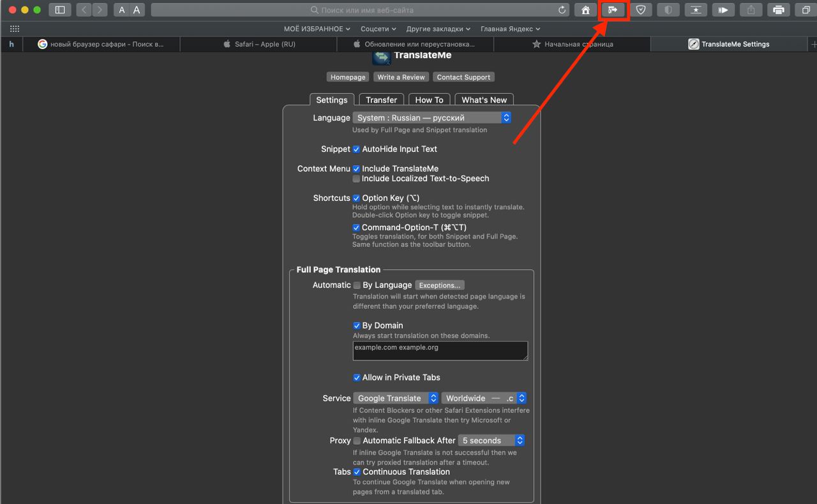Expand the Другие закладки bookmarks folder
Screen dimensions: 817x504
[438, 29]
